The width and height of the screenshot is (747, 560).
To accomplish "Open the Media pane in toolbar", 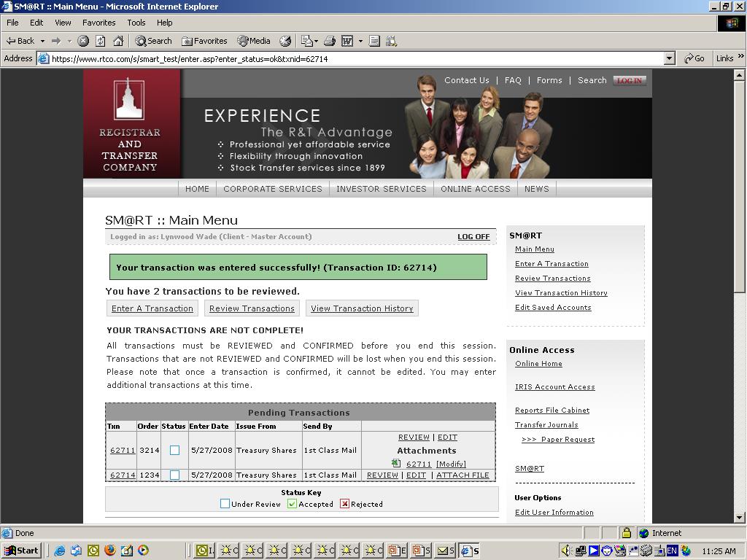I will tap(253, 41).
